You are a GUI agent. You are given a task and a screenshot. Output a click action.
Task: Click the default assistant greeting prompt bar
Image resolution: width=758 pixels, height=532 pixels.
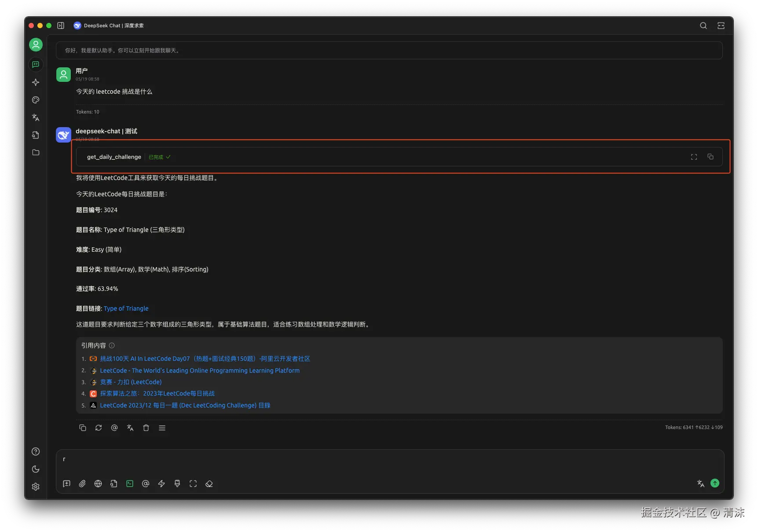coord(389,50)
